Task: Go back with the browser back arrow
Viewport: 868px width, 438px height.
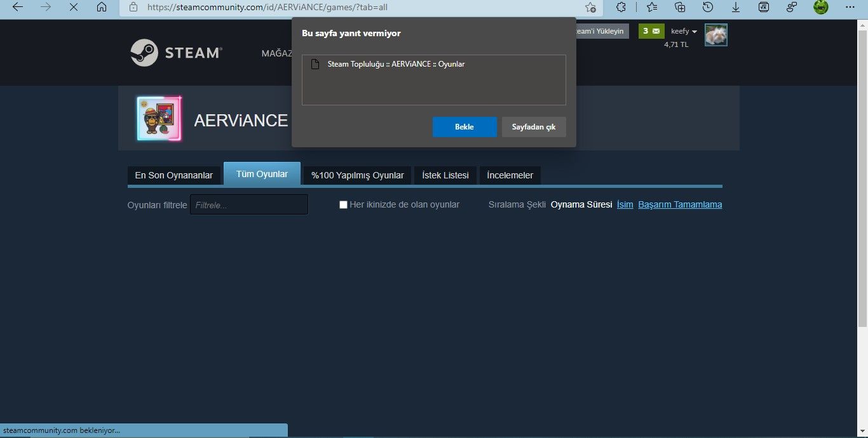Action: pos(18,8)
